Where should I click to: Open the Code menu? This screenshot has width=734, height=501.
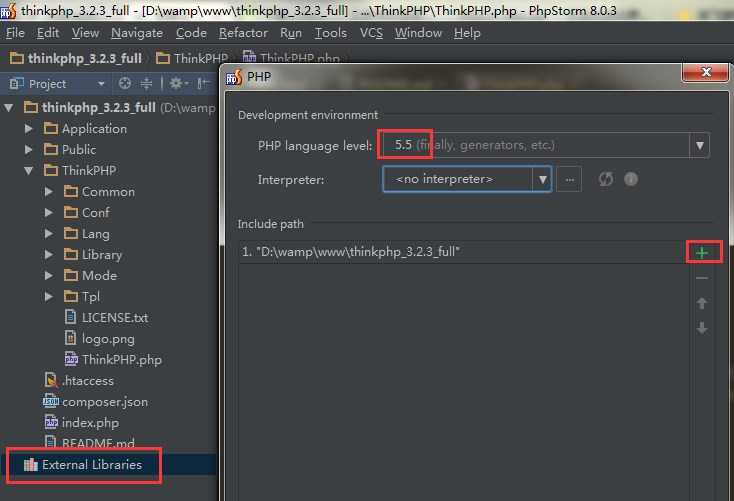[x=191, y=33]
